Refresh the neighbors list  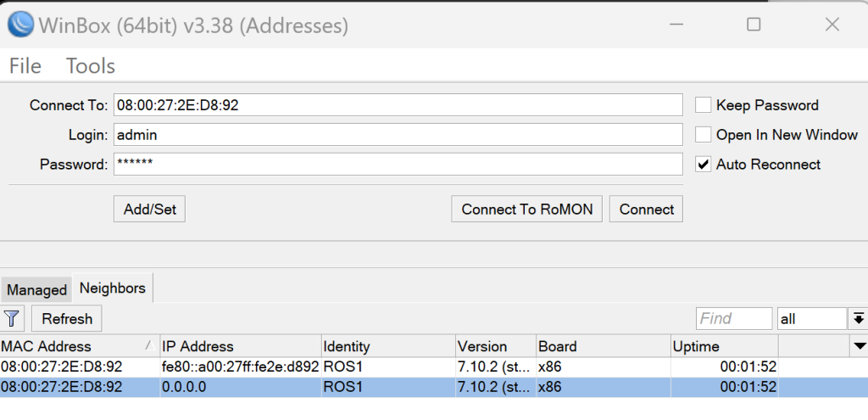(x=67, y=319)
